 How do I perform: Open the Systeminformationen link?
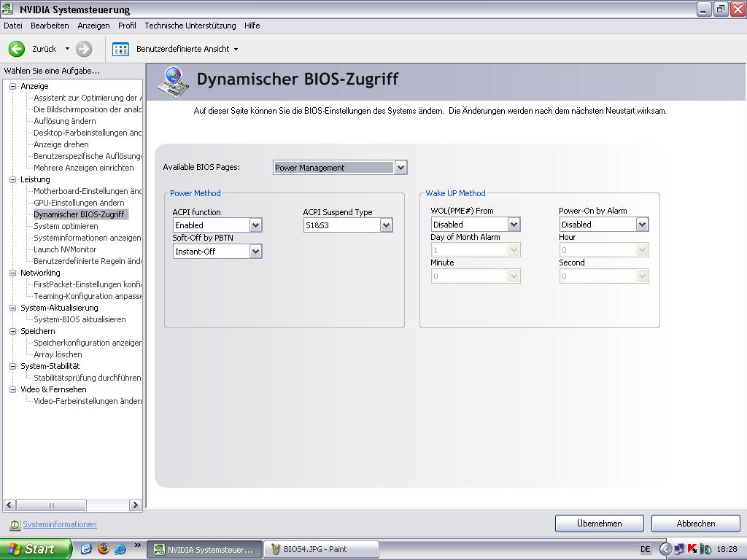pos(60,524)
